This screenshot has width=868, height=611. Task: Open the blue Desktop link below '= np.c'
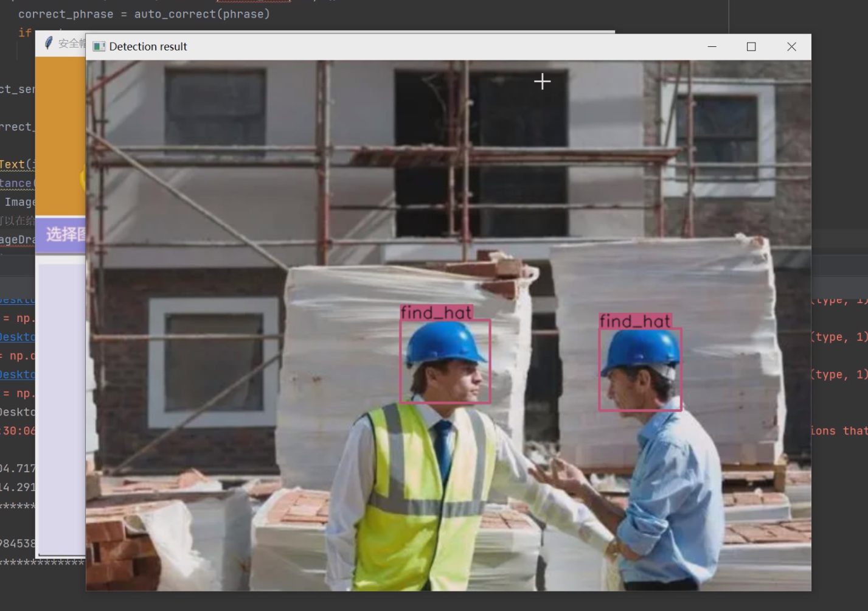click(18, 374)
